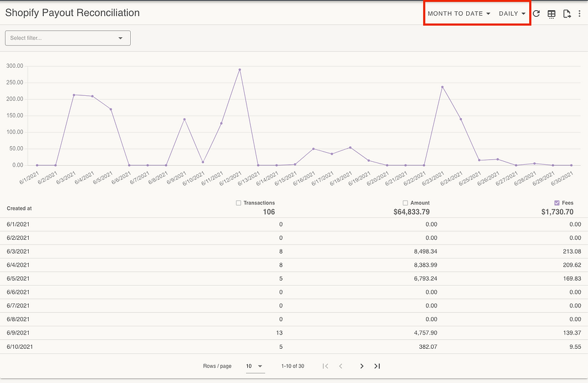Click the export report icon
Screen dimensions: 588x383
[566, 14]
